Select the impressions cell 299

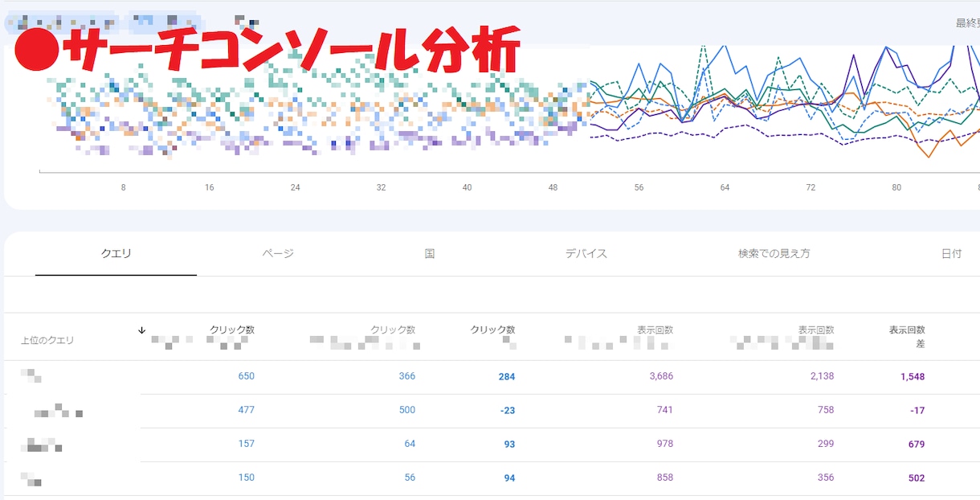point(825,444)
